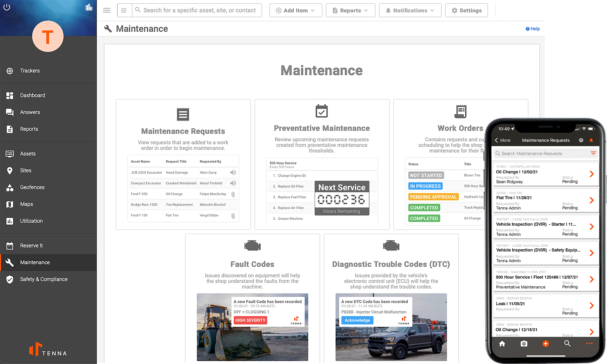Click the power icon at top of sidebar
The height and width of the screenshot is (364, 607).
click(7, 7)
